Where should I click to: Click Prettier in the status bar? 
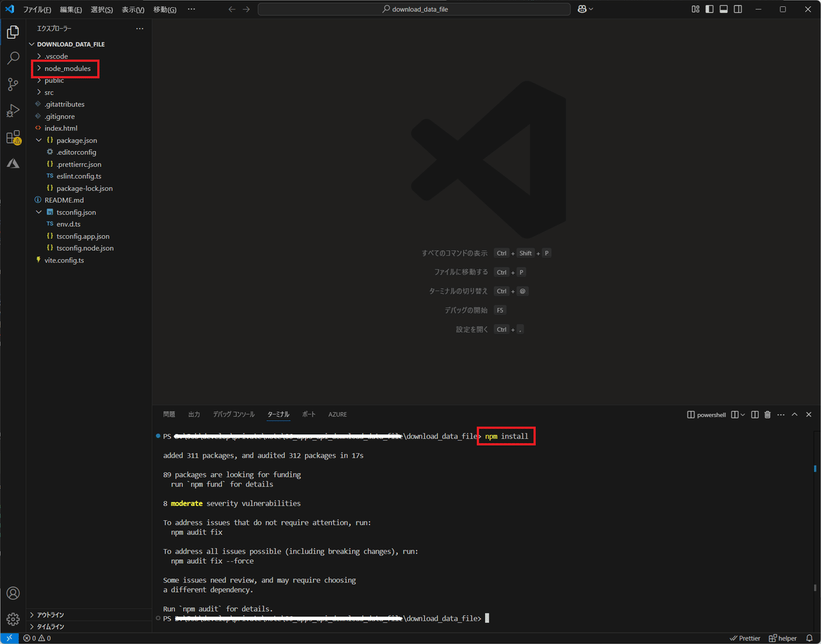744,638
